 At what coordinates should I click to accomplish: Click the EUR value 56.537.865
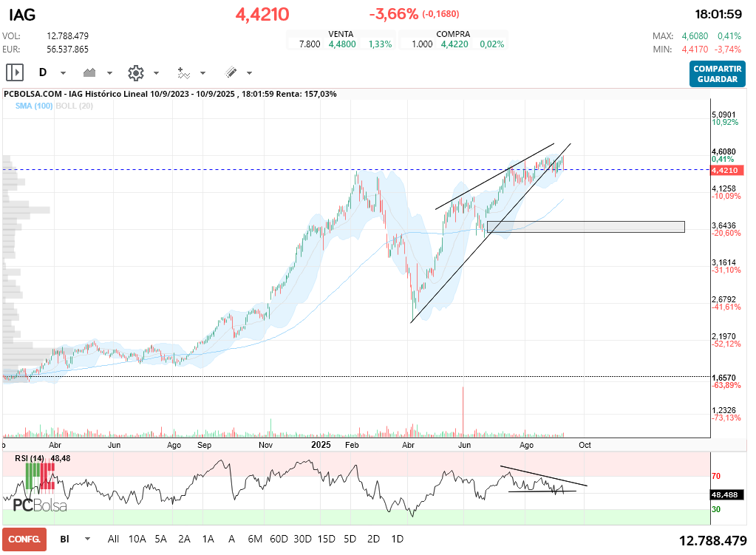click(67, 50)
